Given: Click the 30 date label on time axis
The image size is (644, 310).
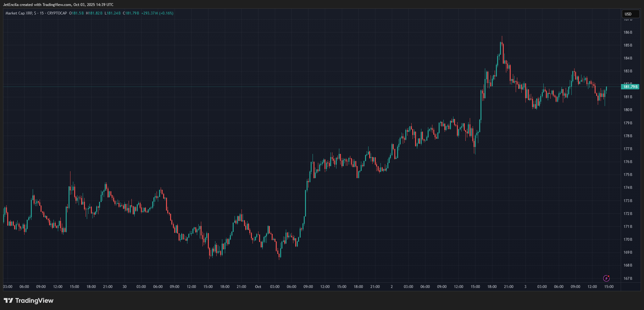Looking at the screenshot, I should tap(125, 287).
